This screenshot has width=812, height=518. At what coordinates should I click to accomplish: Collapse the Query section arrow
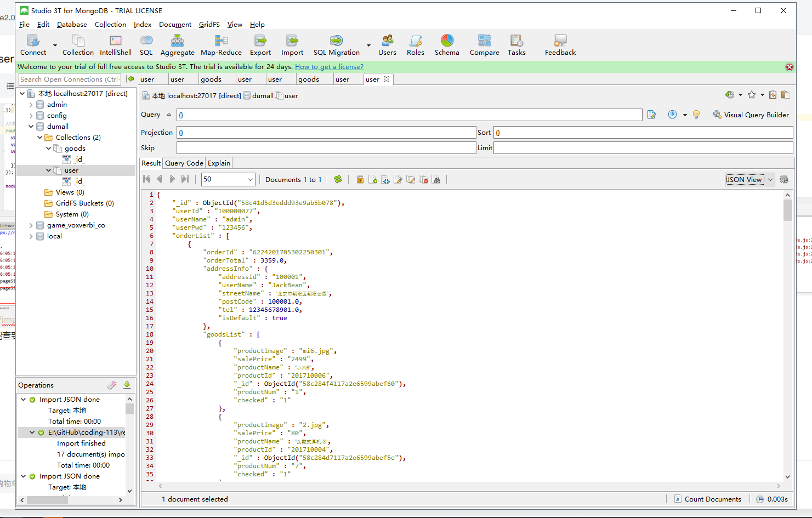[169, 115]
